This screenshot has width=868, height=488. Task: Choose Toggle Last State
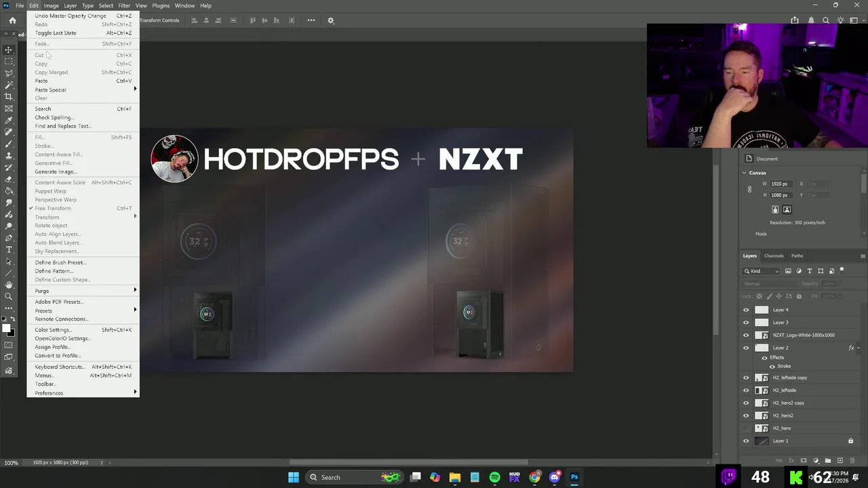83,33
